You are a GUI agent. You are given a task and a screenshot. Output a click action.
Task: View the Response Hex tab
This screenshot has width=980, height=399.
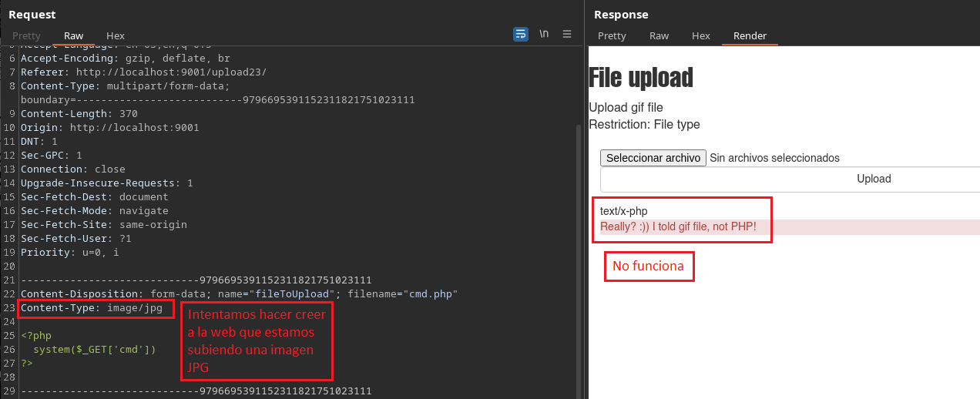click(x=701, y=35)
